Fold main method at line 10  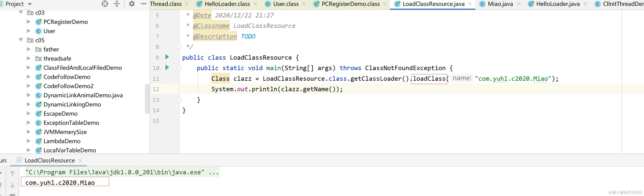179,68
